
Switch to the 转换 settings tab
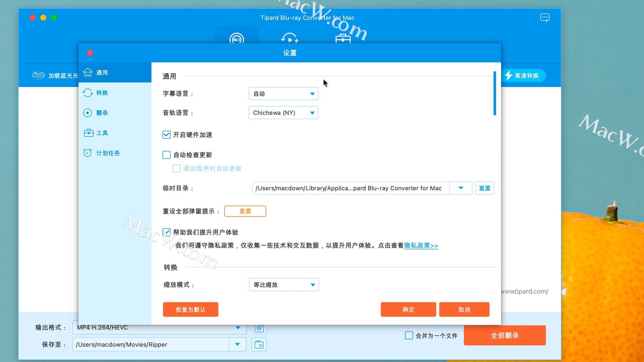click(115, 93)
